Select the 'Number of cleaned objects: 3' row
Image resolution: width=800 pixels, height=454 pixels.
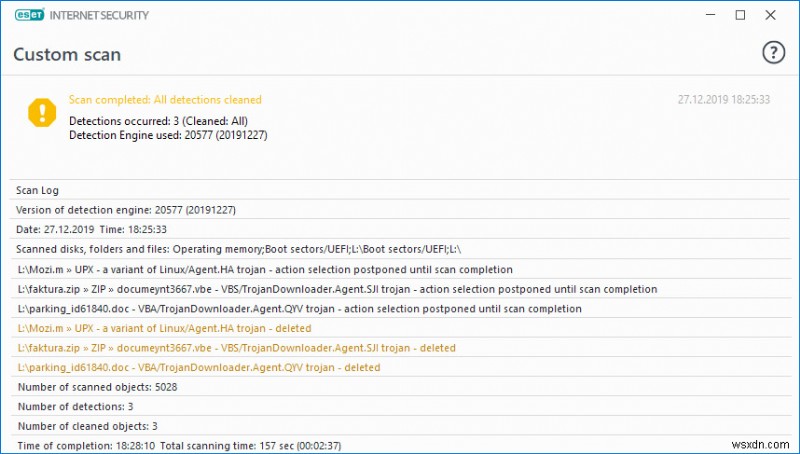pos(87,426)
